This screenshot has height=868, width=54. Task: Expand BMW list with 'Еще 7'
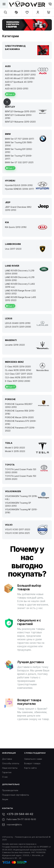coord(10,168)
